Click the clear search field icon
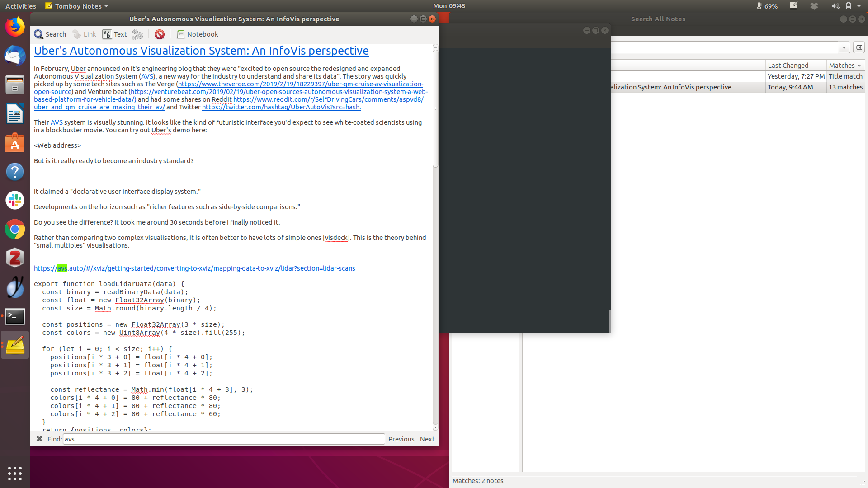The width and height of the screenshot is (868, 488). tap(859, 47)
